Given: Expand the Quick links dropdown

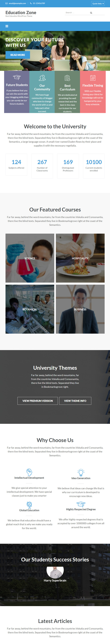Looking at the screenshot, I should 98,3.
